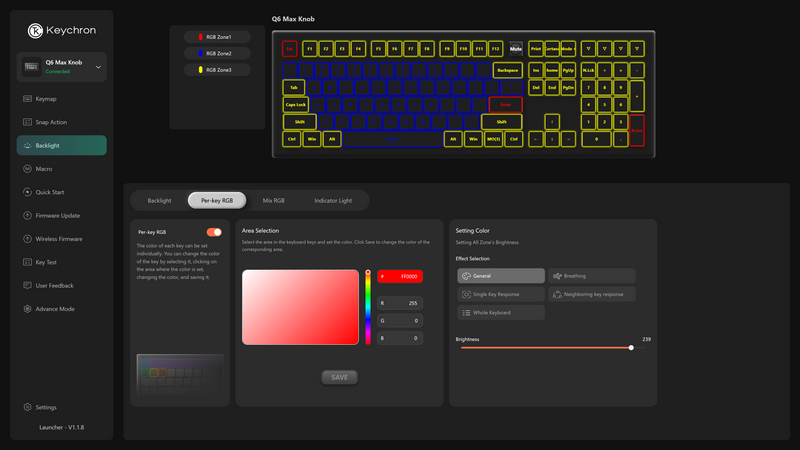Choose Neighboring key response effect
800x450 pixels.
[x=591, y=294]
